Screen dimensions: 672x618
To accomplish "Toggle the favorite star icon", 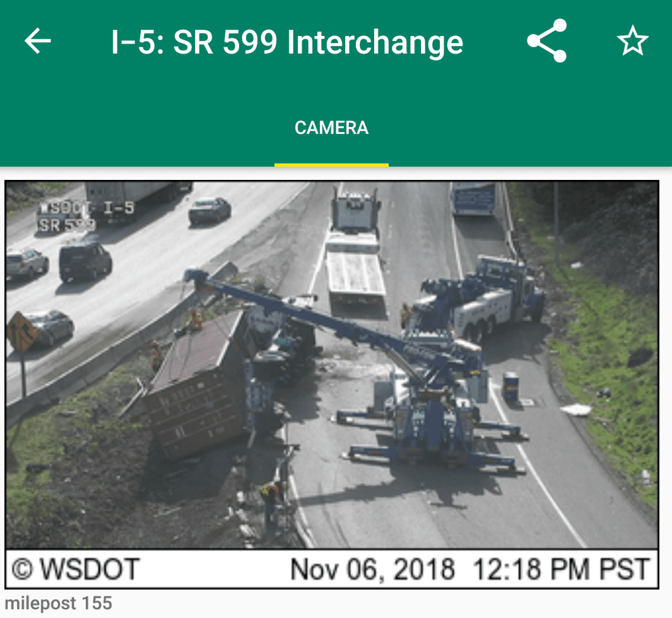I will click(633, 41).
